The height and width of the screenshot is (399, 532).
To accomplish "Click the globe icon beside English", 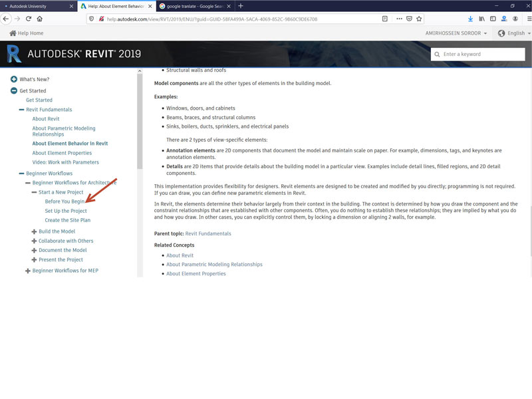I will (501, 33).
